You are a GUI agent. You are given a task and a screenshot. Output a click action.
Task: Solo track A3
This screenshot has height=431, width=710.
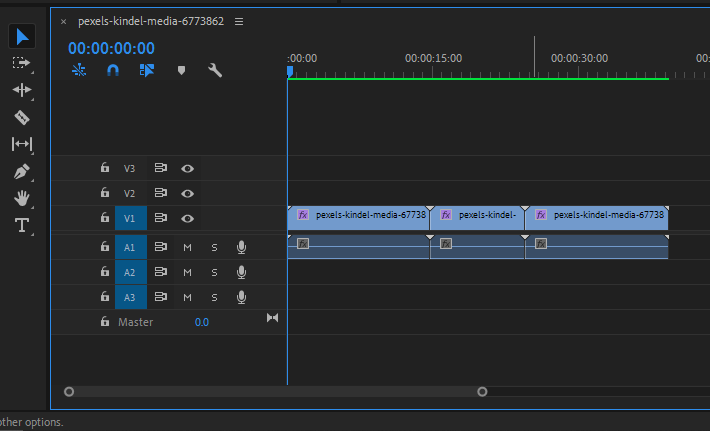[215, 297]
